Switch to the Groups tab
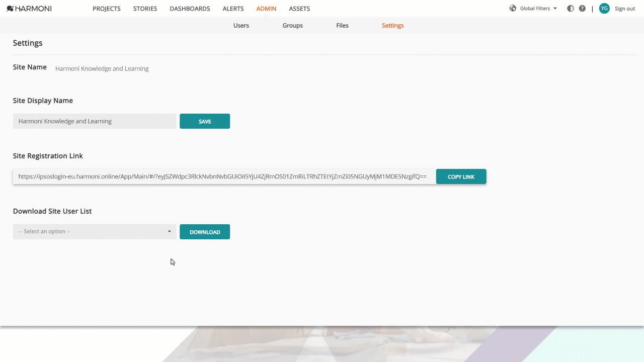The image size is (644, 362). tap(292, 26)
